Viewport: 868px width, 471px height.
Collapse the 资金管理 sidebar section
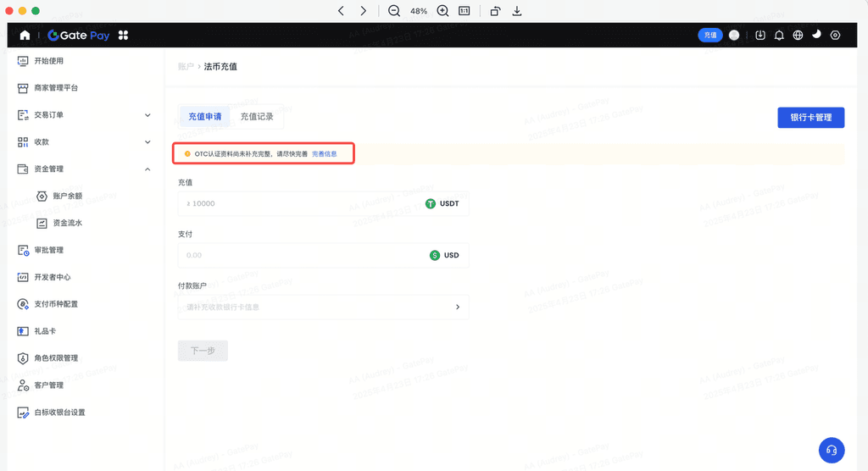click(x=147, y=169)
